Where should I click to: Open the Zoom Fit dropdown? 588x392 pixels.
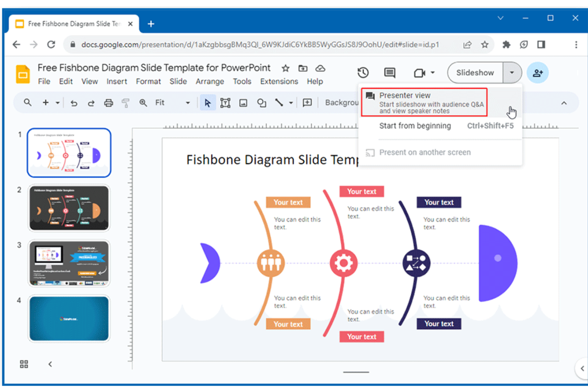[187, 102]
